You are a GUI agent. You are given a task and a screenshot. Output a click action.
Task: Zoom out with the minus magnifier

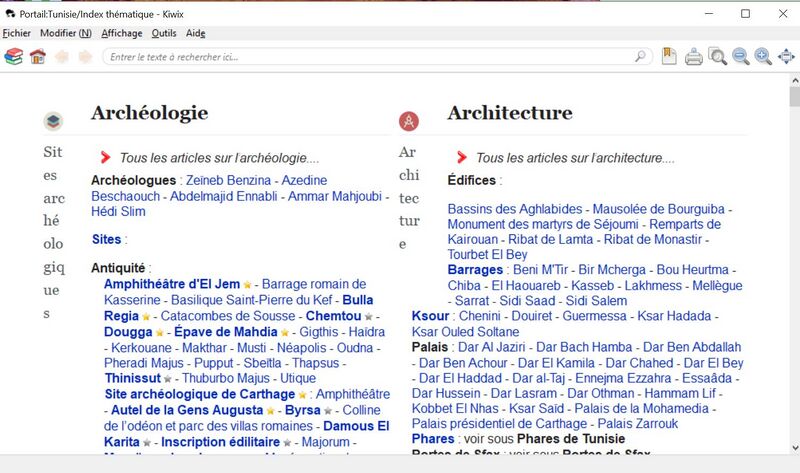pos(740,57)
